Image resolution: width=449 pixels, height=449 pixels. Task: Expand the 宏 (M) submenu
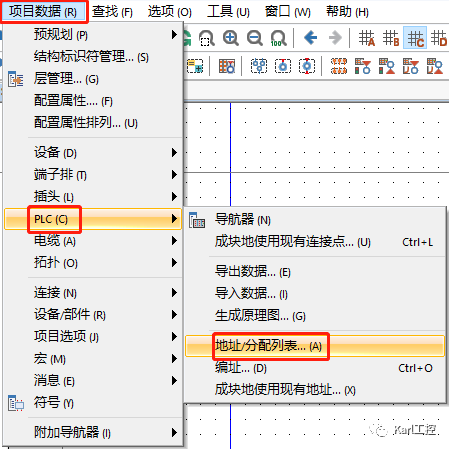(93, 358)
